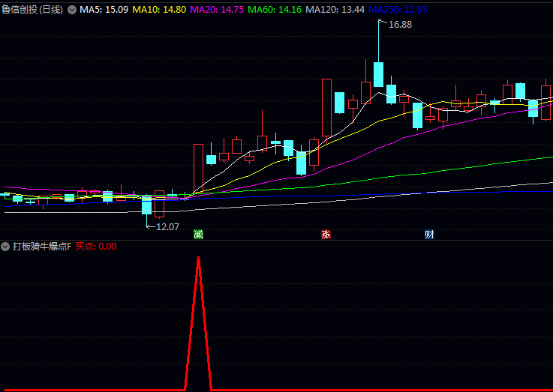This screenshot has height=392, width=553.
Task: Expand the 打板骑牛爆点F indicator panel arrow
Action: [x=6, y=246]
